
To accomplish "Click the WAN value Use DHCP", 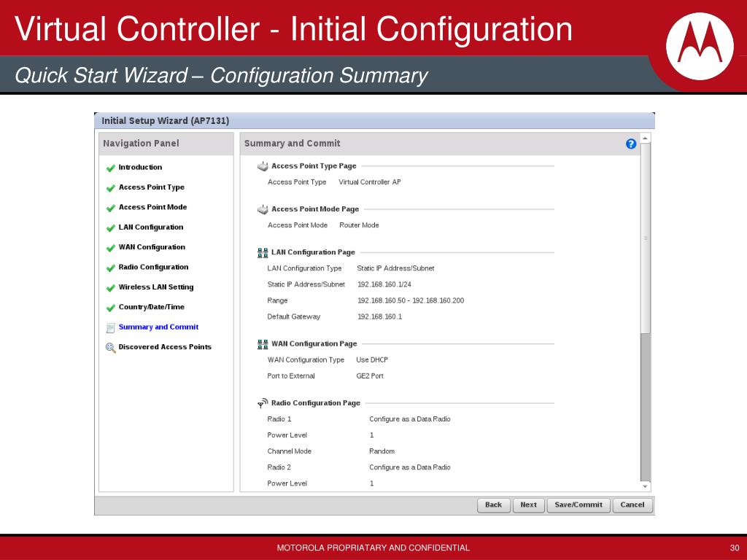I will 372,360.
